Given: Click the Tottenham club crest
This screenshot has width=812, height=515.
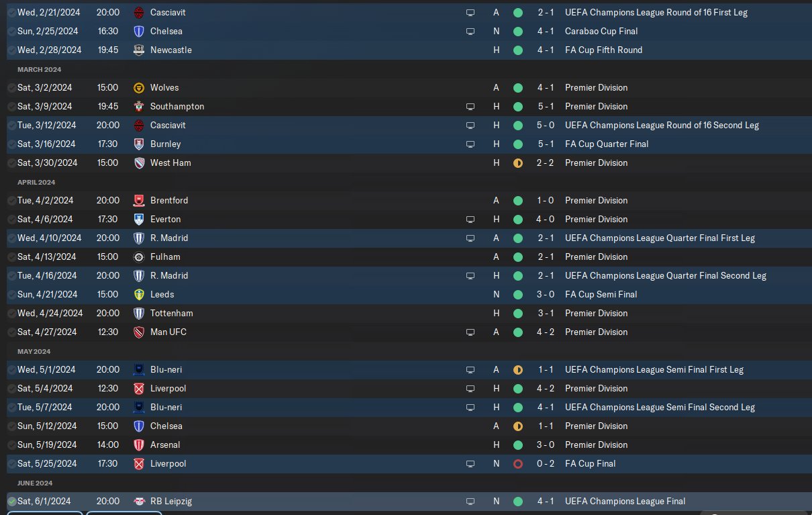Looking at the screenshot, I should (x=139, y=313).
